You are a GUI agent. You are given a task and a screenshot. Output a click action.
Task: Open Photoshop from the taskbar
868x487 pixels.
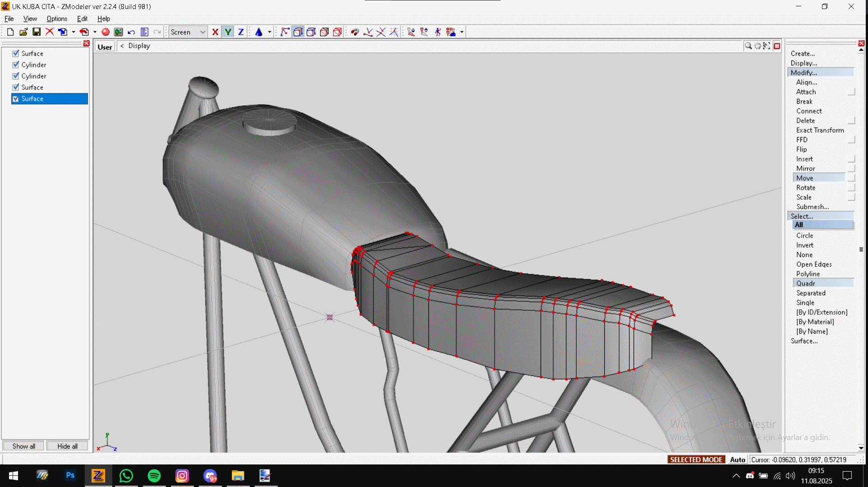(70, 475)
